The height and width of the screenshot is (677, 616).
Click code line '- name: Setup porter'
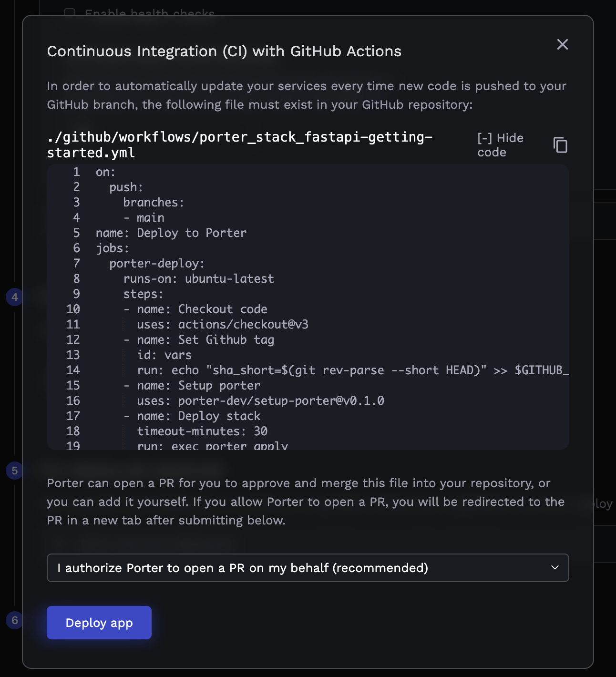(192, 386)
